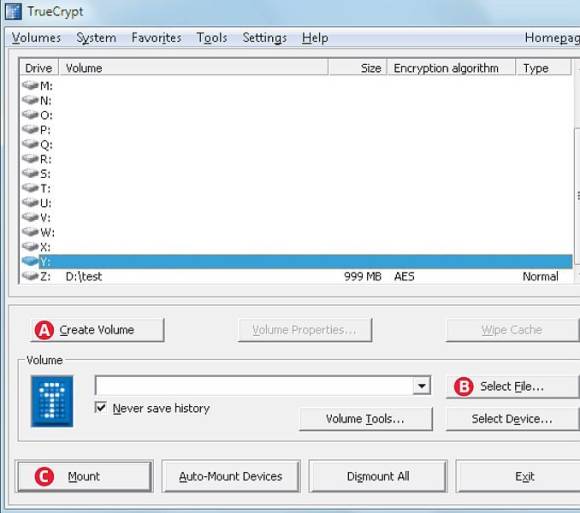Open the Homepage link in menu bar
This screenshot has height=513, width=580.
(552, 38)
